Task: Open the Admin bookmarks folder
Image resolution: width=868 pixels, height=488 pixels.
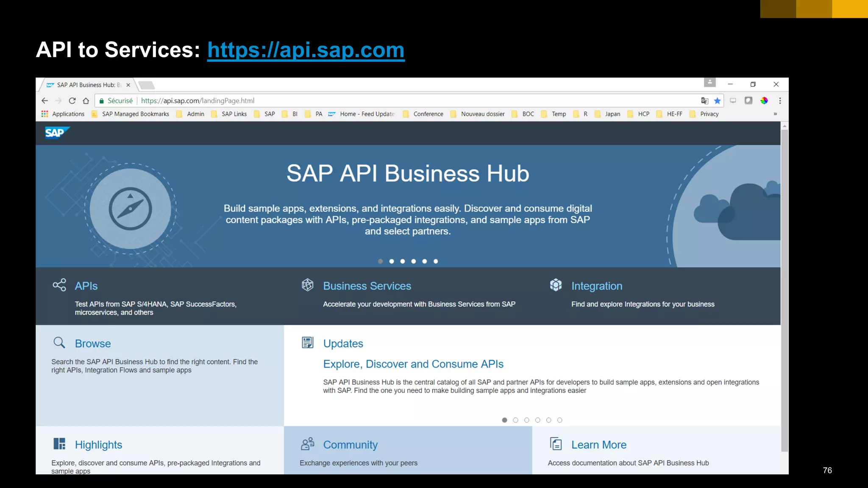Action: [x=190, y=114]
